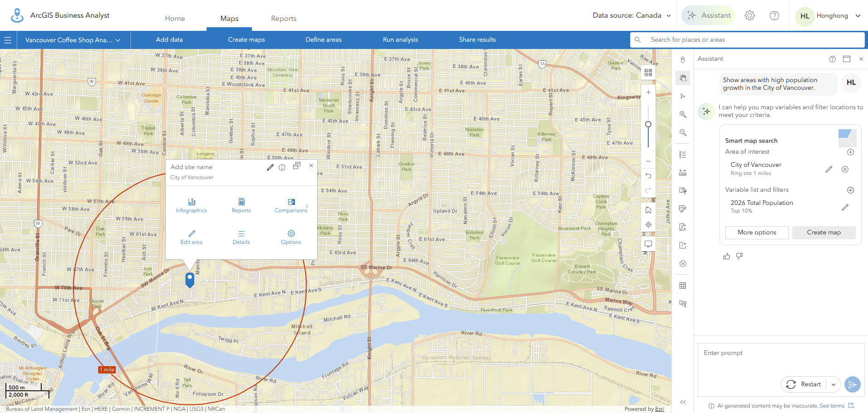
Task: Edit the City of Vancouver area
Action: 829,169
